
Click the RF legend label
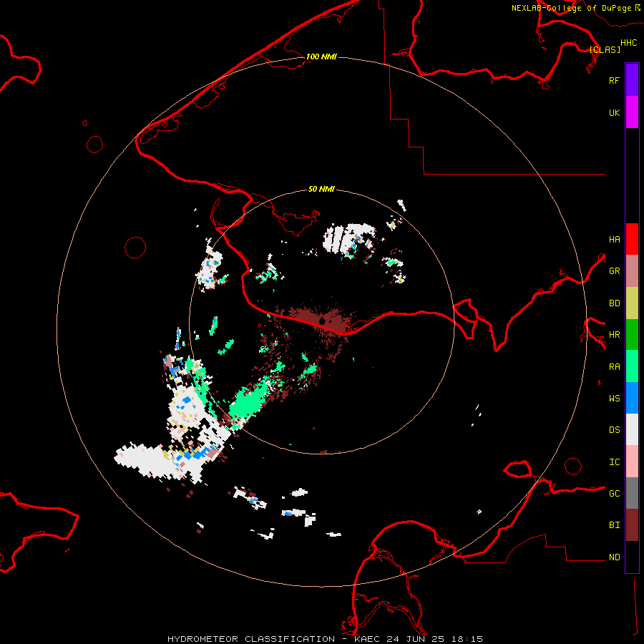(x=614, y=80)
